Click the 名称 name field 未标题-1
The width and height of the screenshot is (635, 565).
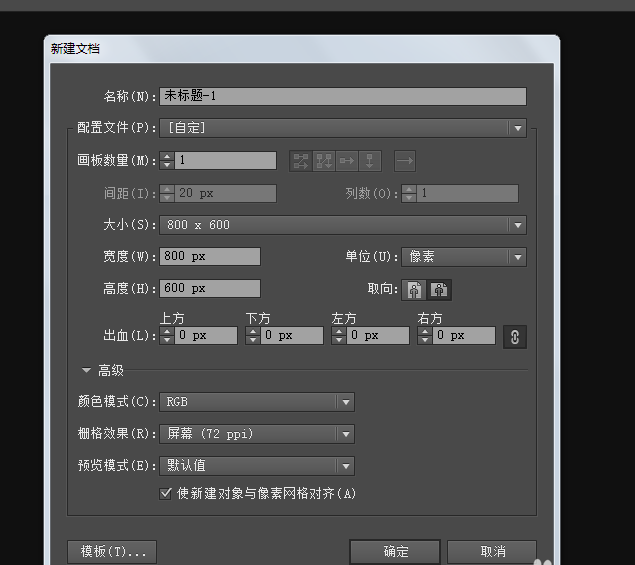coord(343,96)
